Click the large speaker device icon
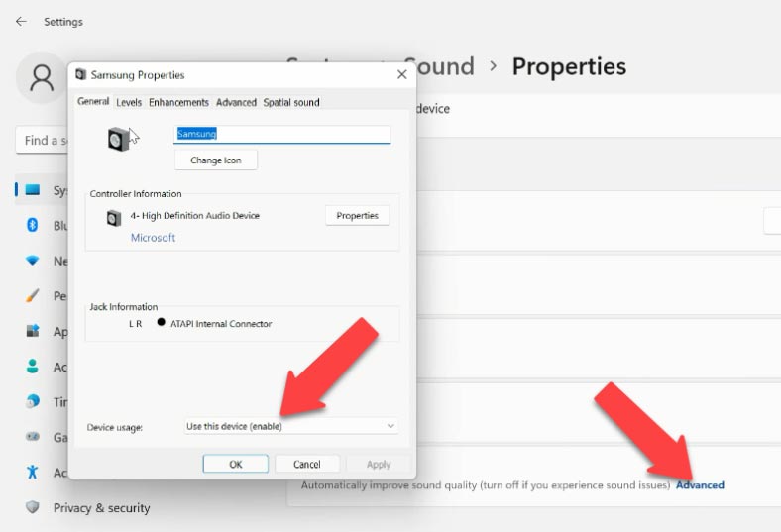 [x=119, y=139]
